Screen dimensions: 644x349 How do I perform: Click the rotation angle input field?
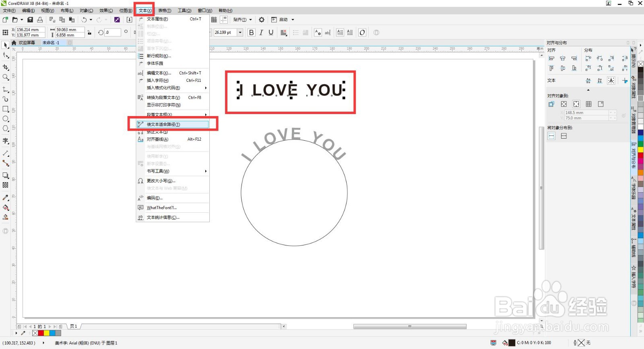113,32
